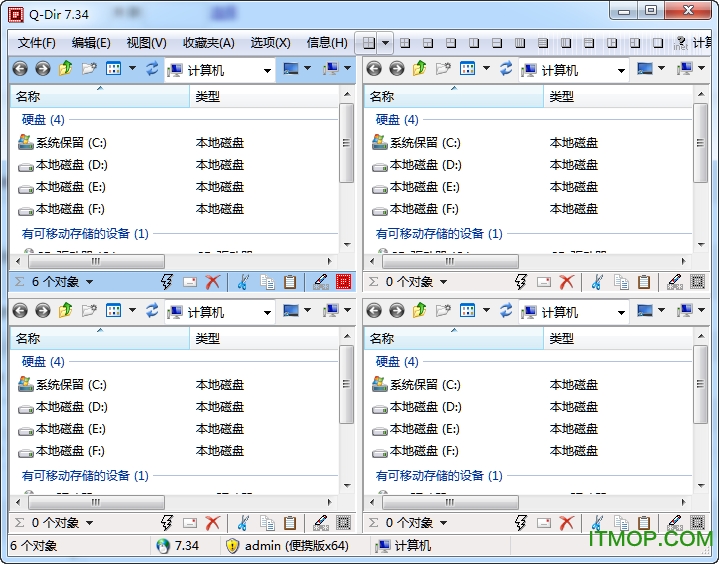Sort by 名称 column in top-left pane

pos(100,96)
